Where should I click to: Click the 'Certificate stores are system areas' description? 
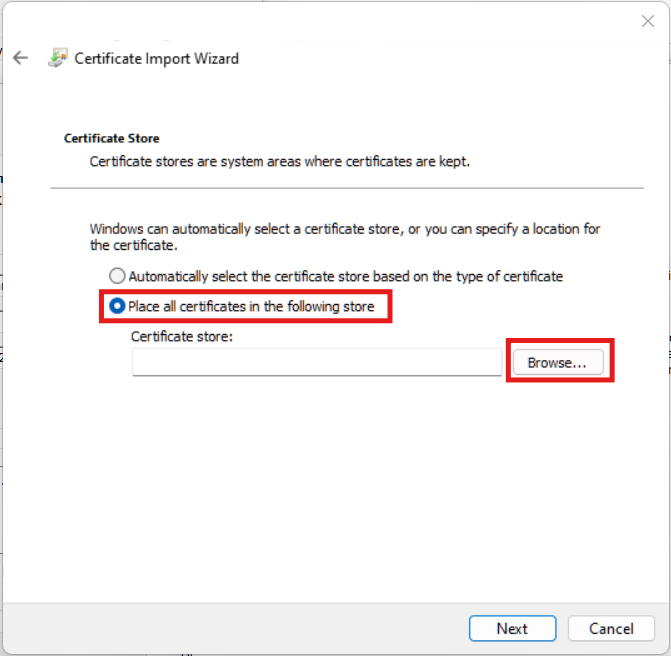279,160
